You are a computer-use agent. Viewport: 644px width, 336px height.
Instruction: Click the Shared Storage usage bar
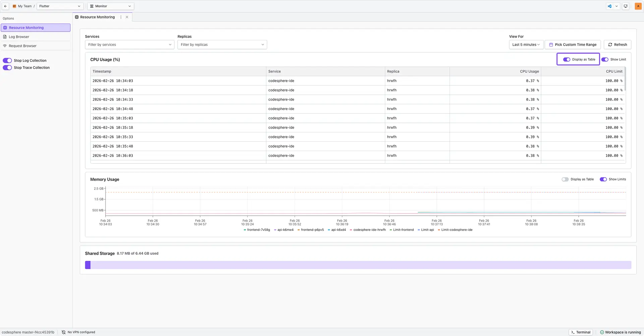click(358, 265)
